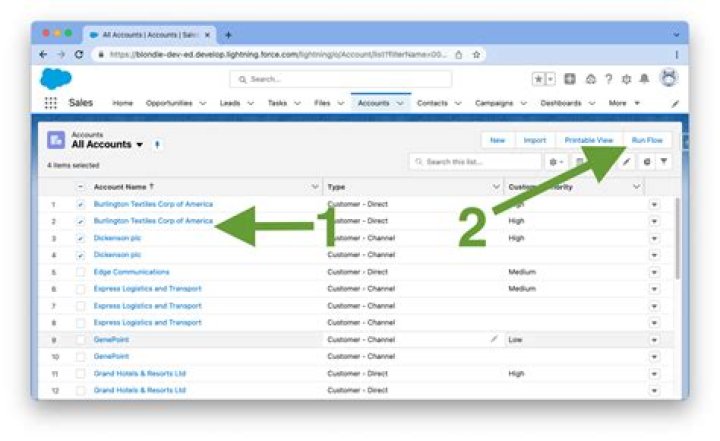Open the list filter funnel icon

pos(664,162)
